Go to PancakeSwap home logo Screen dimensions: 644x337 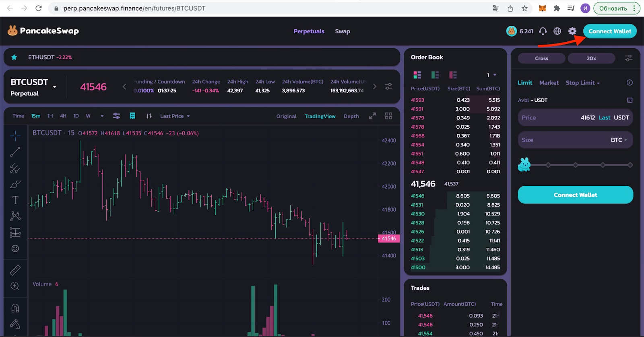point(43,31)
